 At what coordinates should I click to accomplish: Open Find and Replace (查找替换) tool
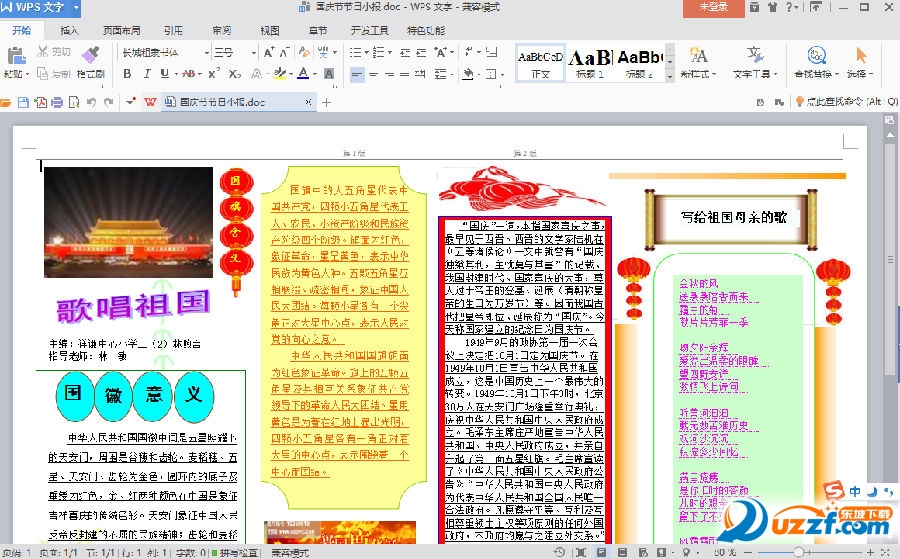pyautogui.click(x=816, y=62)
